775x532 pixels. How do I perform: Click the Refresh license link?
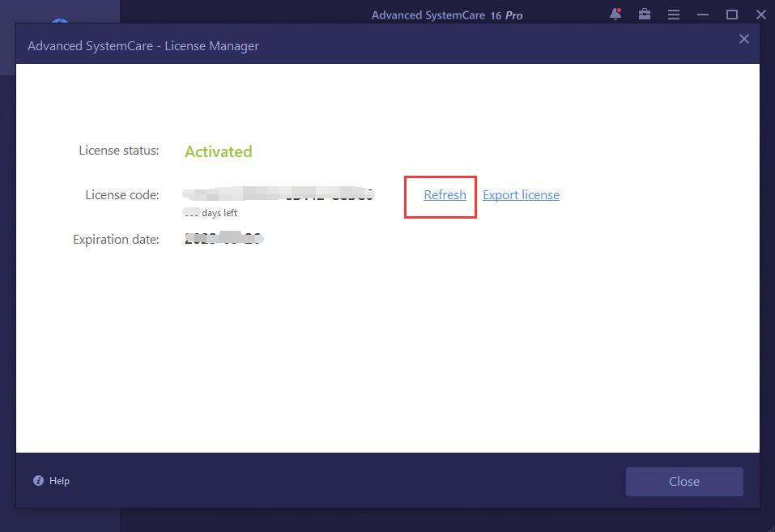pyautogui.click(x=445, y=195)
